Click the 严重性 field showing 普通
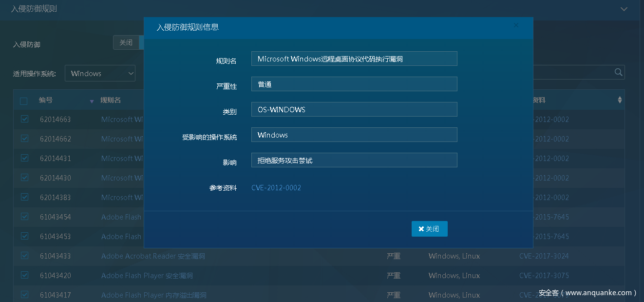This screenshot has width=644, height=302. point(354,84)
